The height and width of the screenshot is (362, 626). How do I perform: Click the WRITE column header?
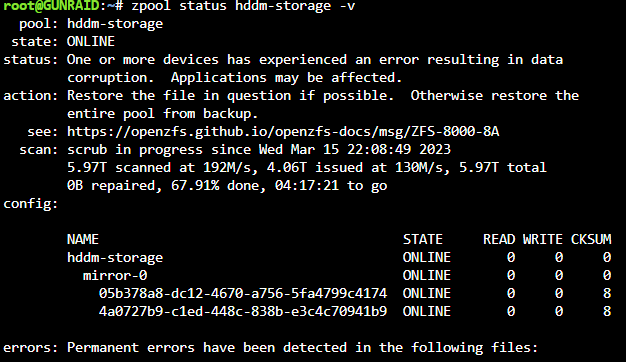click(543, 239)
